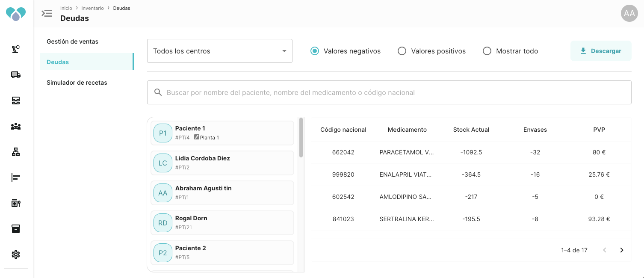Open Simulador de recetas menu item
The image size is (644, 278).
(x=77, y=83)
